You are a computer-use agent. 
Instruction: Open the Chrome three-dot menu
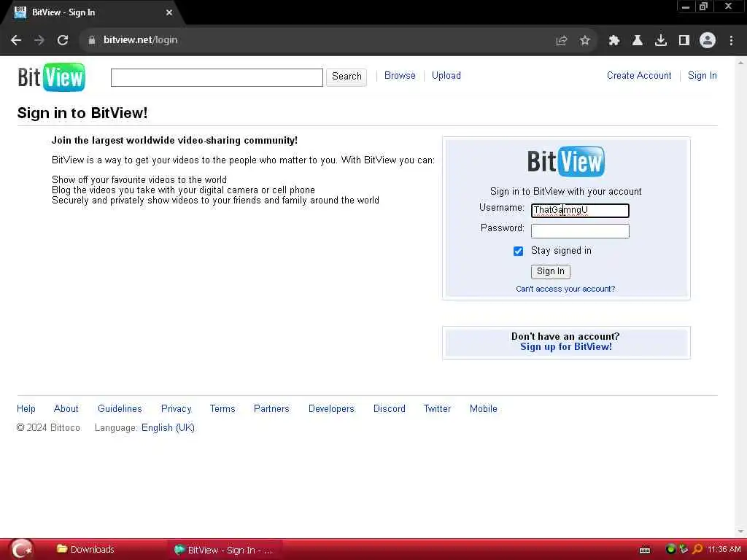pyautogui.click(x=731, y=41)
